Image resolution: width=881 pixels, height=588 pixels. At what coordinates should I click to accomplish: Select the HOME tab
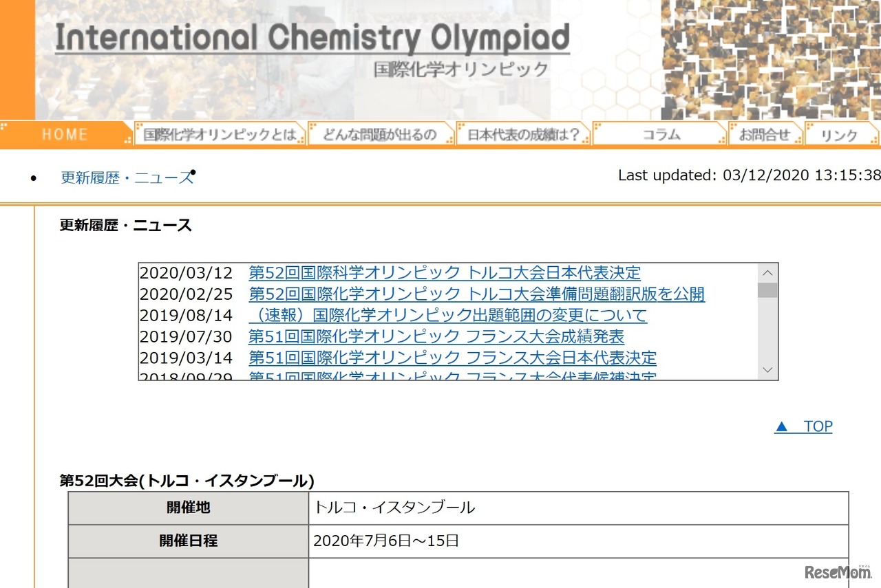click(x=65, y=134)
